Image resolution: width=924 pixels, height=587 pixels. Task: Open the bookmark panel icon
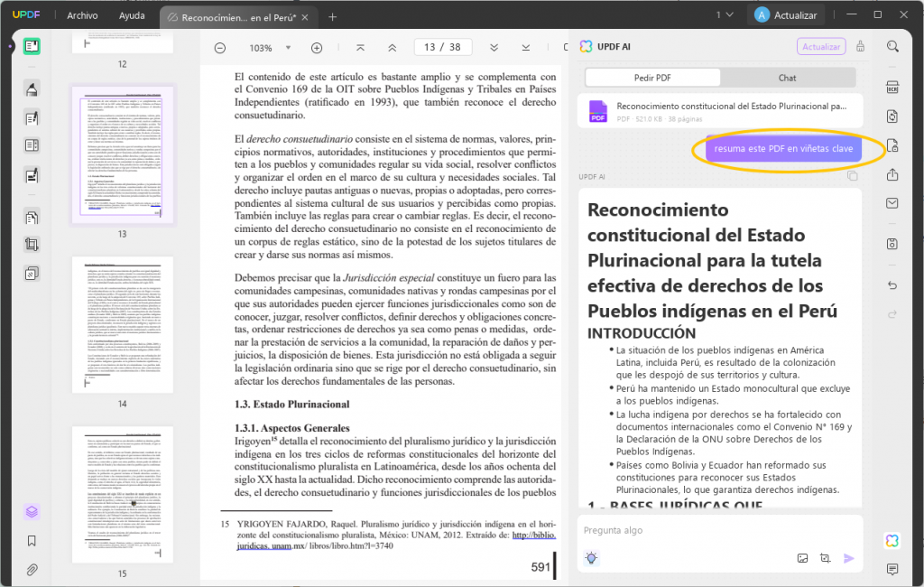(x=32, y=541)
